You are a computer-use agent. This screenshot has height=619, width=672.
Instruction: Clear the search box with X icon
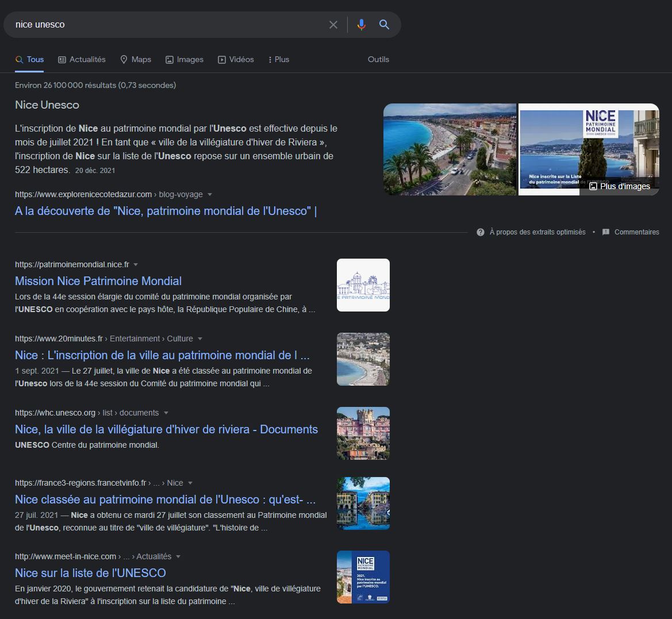[x=333, y=25]
